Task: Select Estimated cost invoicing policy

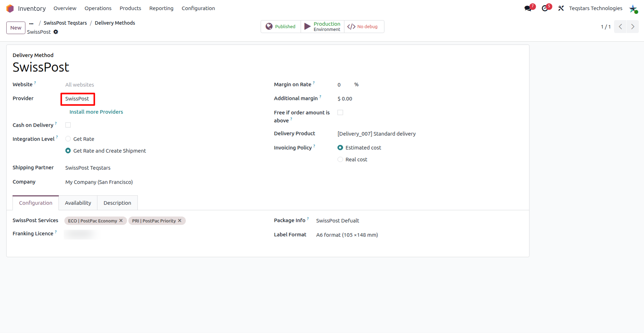Action: click(x=340, y=148)
